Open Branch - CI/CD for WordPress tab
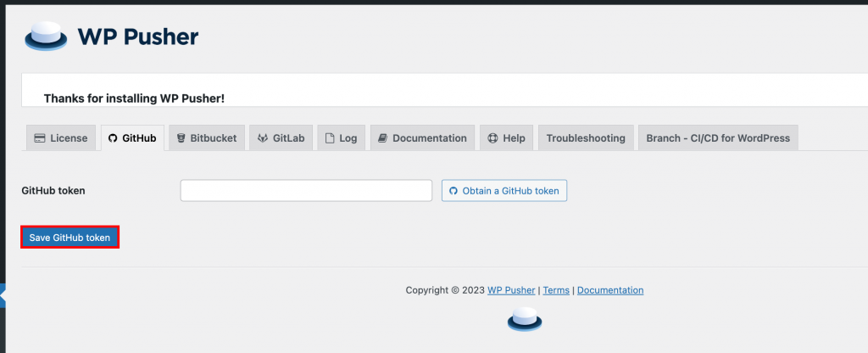The height and width of the screenshot is (353, 868). coord(718,138)
